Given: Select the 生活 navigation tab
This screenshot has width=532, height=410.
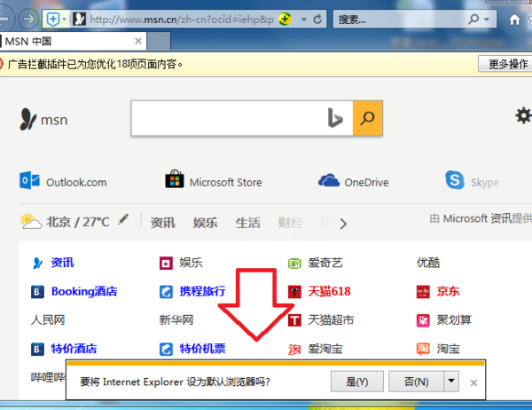Looking at the screenshot, I should point(248,223).
